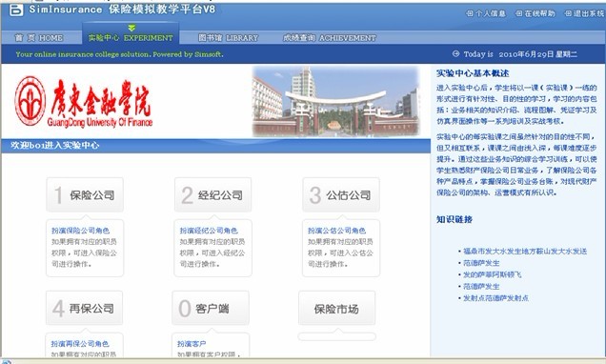The image size is (606, 364).
Task: Open 发射点范德萨发射点 knowledge link
Action: click(x=495, y=298)
